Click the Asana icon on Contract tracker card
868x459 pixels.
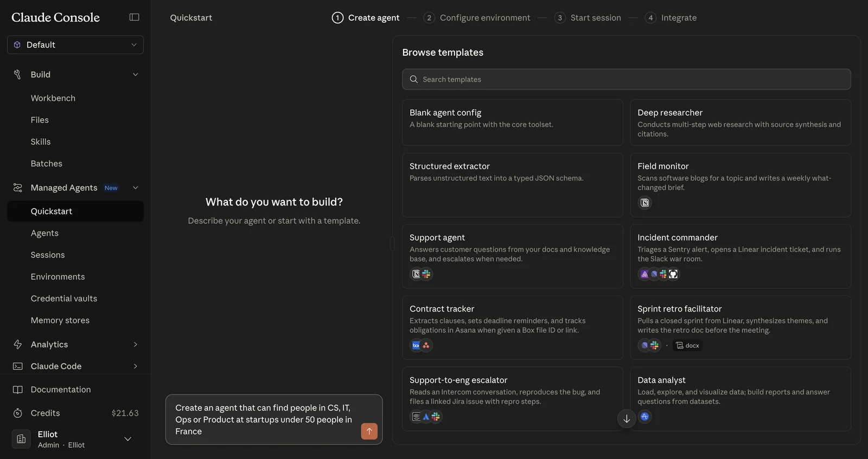pos(426,345)
